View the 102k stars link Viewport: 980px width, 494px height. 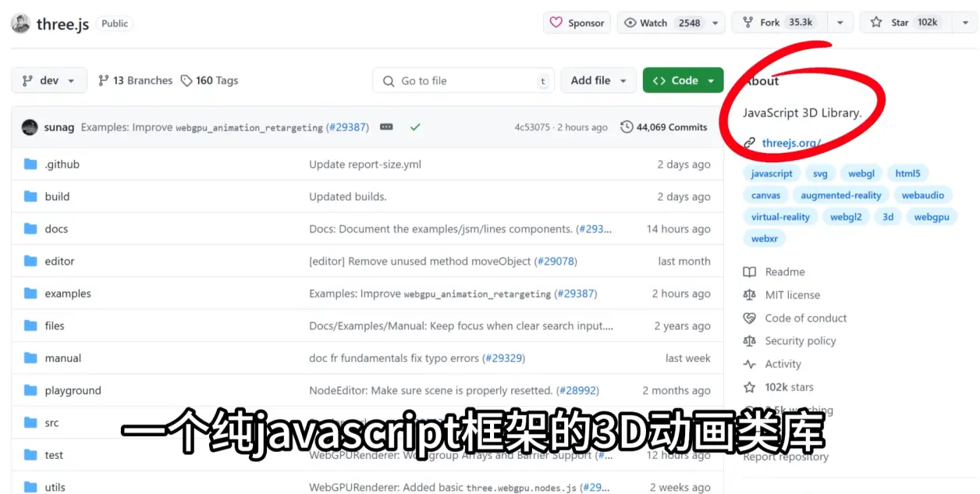click(x=790, y=387)
